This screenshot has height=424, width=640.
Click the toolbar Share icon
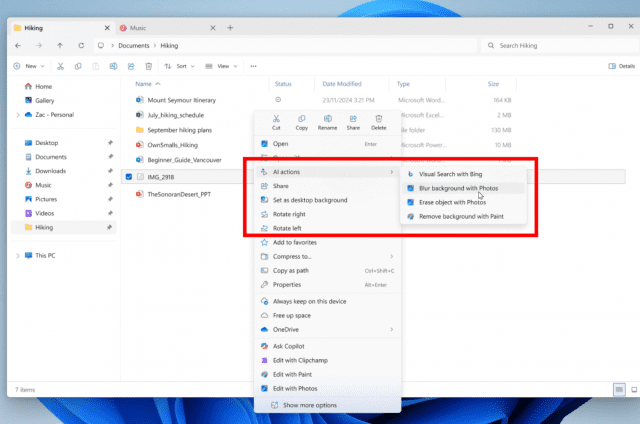coord(131,66)
